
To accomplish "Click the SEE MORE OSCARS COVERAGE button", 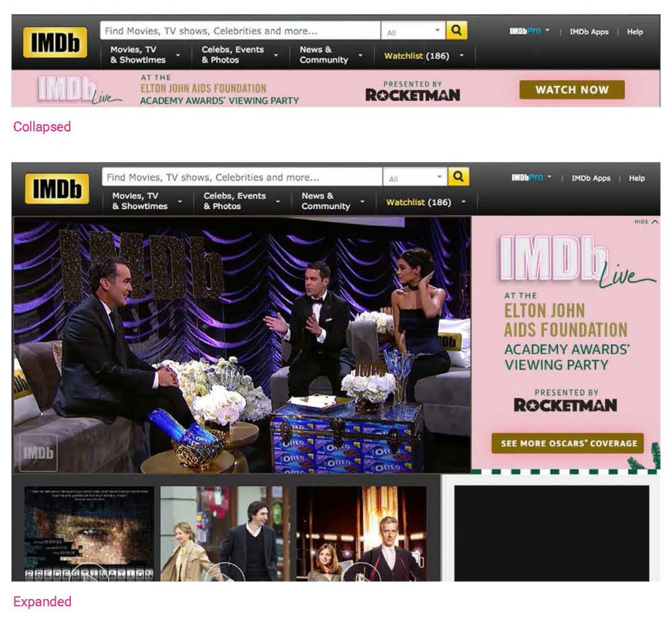I will (568, 443).
